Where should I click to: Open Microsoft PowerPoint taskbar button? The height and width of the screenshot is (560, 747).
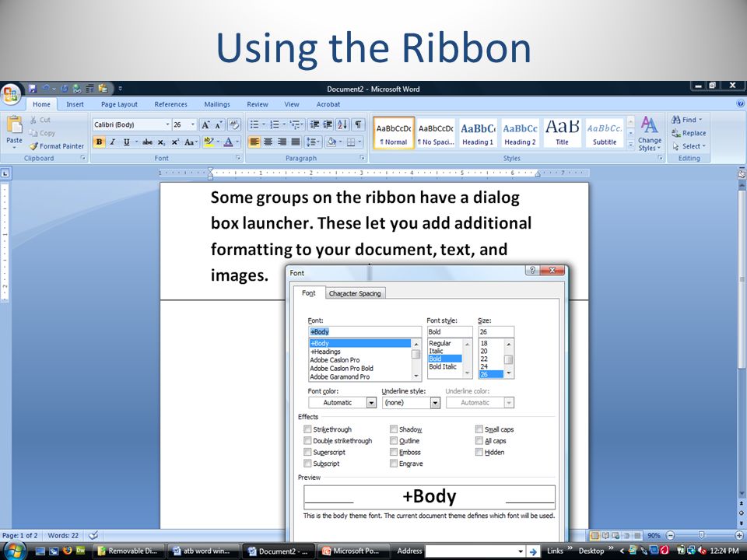[x=353, y=551]
